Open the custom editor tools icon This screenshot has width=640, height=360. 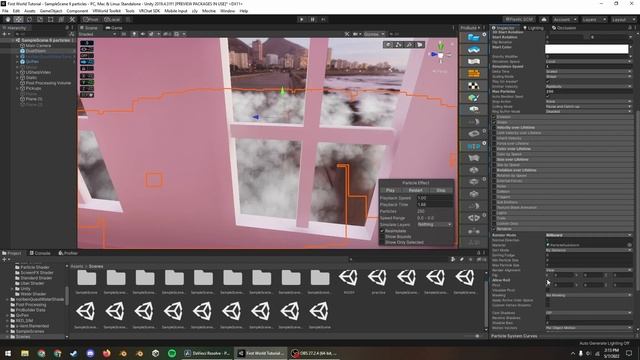point(72,19)
